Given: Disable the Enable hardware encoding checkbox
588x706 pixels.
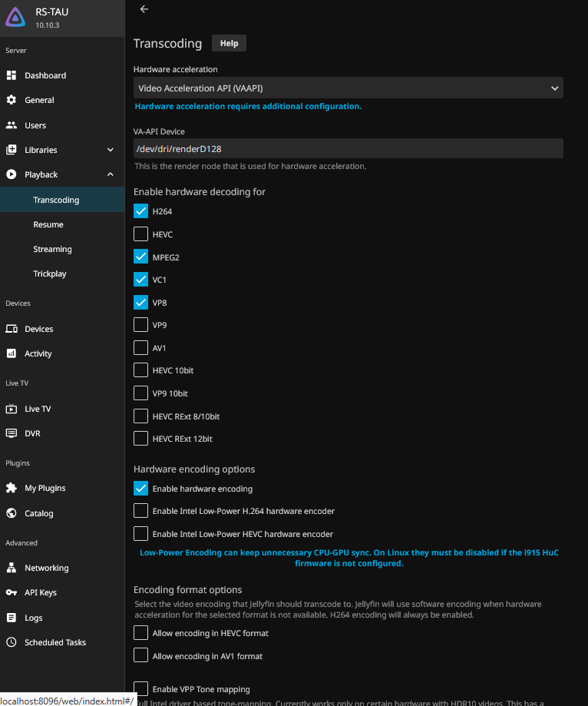Looking at the screenshot, I should tap(141, 488).
